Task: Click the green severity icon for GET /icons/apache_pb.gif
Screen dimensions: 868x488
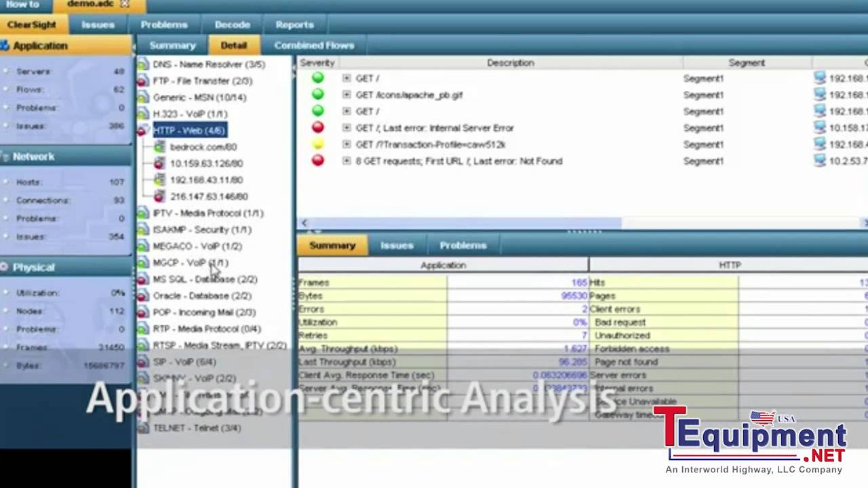Action: click(x=317, y=95)
